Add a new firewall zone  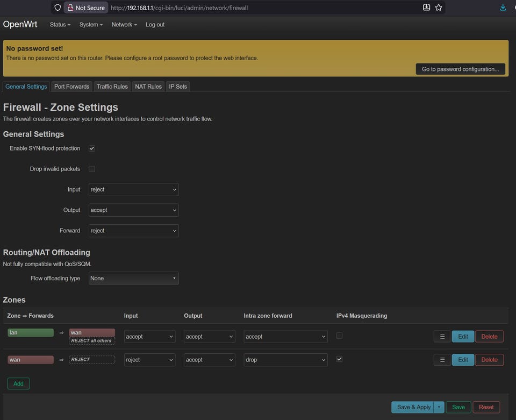click(18, 383)
